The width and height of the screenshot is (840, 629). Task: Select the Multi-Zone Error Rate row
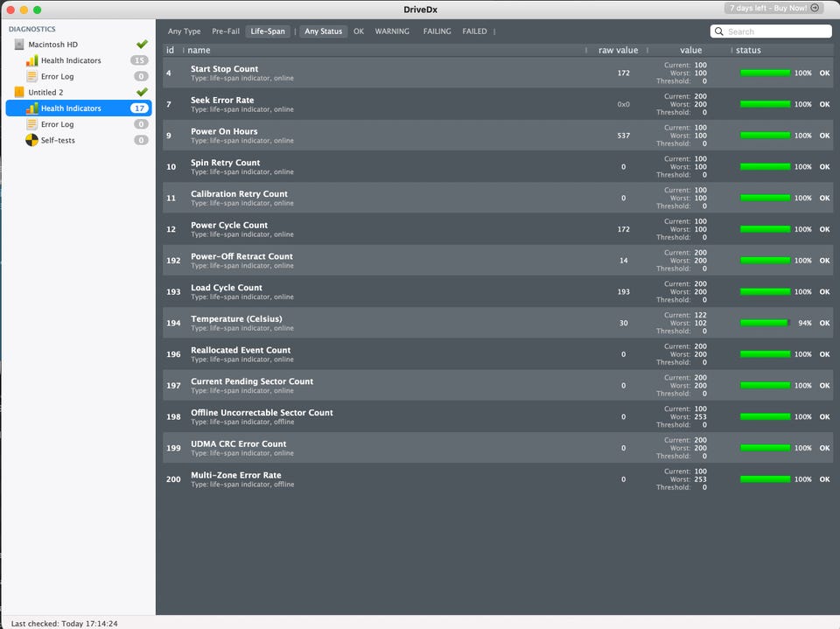click(x=498, y=479)
